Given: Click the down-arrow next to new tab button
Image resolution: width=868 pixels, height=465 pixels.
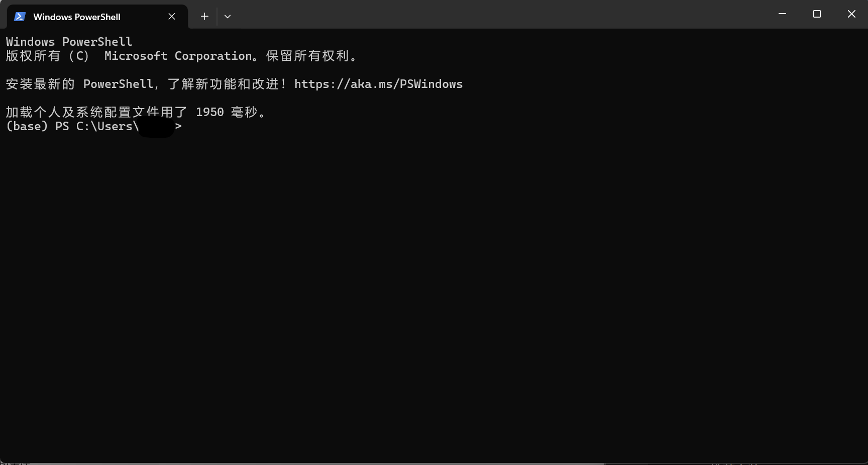Looking at the screenshot, I should 228,16.
